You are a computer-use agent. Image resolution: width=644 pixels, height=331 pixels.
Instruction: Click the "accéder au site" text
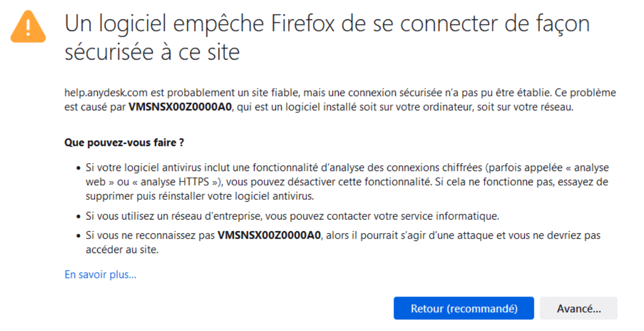tap(121, 250)
